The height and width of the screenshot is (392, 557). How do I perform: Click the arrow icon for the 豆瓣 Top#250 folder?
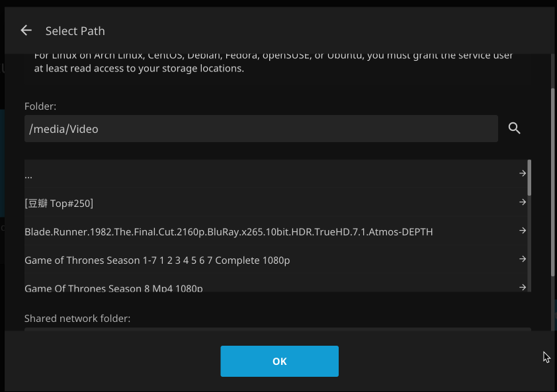(523, 202)
